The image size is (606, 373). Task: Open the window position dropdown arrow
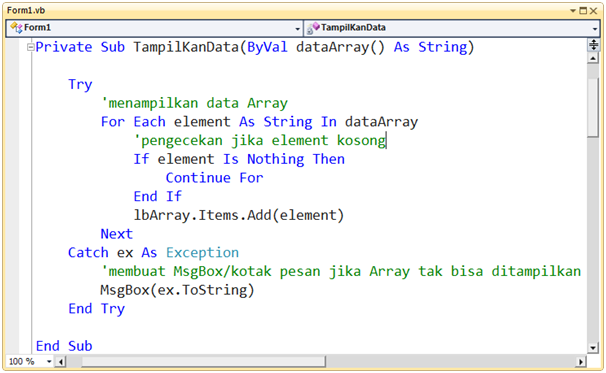coord(573,11)
